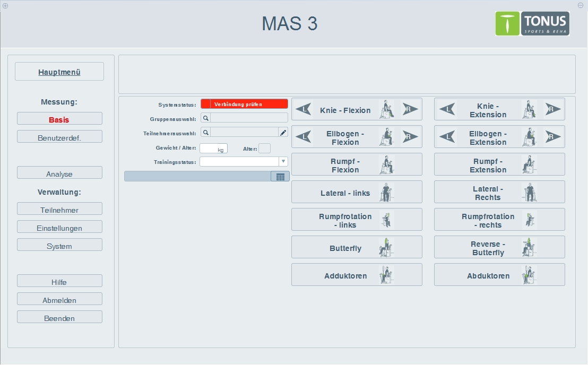Click the Teilnehmerauswahl search magnifier icon
The height and width of the screenshot is (365, 588).
[x=205, y=132]
